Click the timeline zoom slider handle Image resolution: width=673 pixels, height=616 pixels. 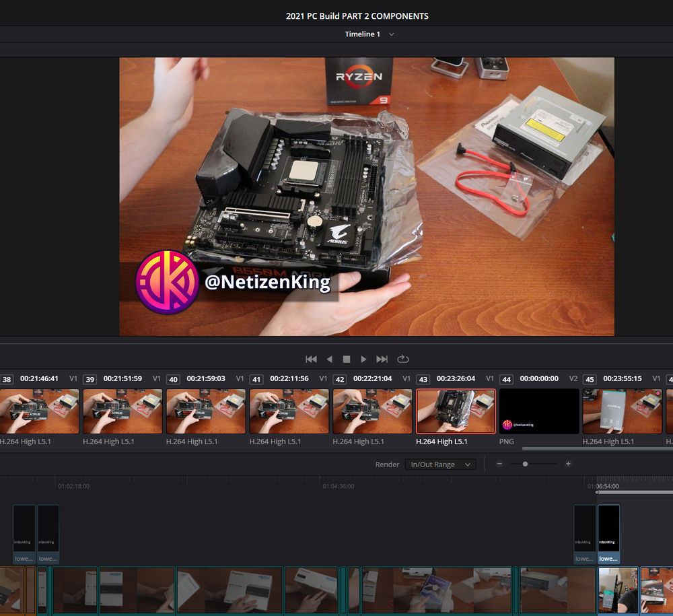tap(525, 464)
